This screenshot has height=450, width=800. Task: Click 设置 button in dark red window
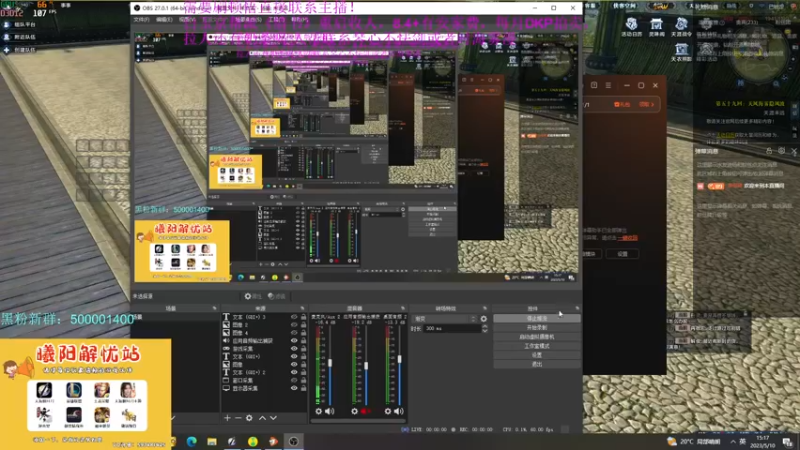pyautogui.click(x=622, y=254)
